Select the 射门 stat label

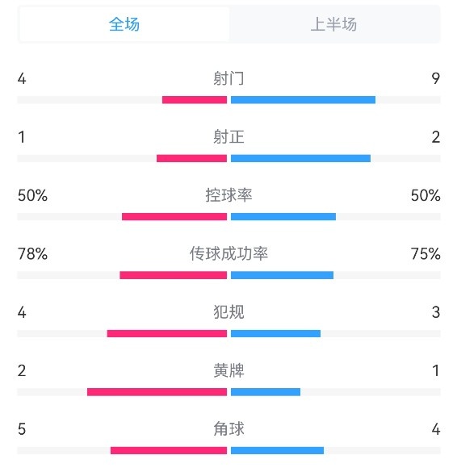pyautogui.click(x=228, y=78)
